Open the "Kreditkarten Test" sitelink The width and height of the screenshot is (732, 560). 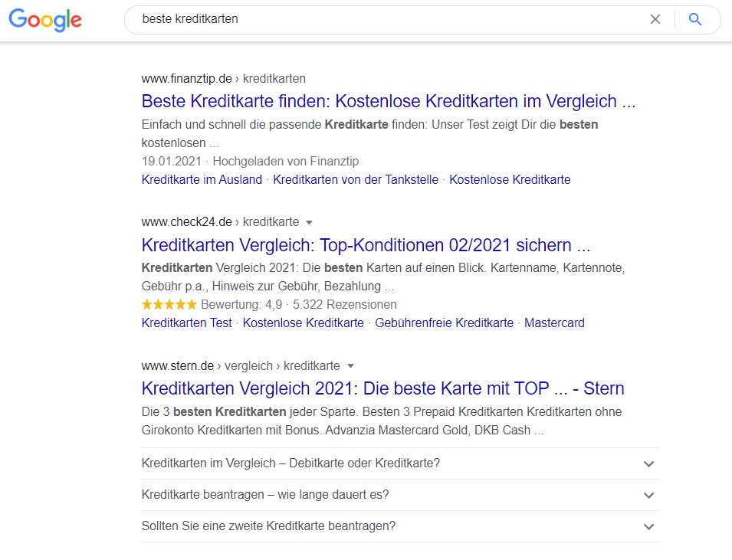(186, 323)
